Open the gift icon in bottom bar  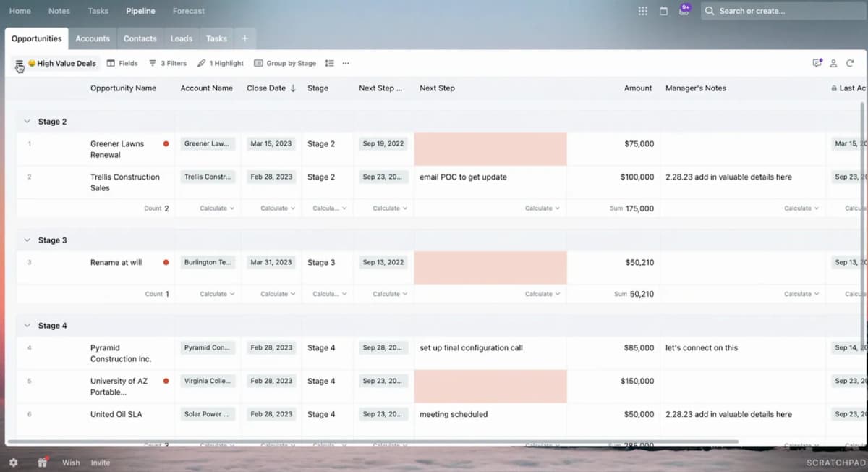pos(43,462)
